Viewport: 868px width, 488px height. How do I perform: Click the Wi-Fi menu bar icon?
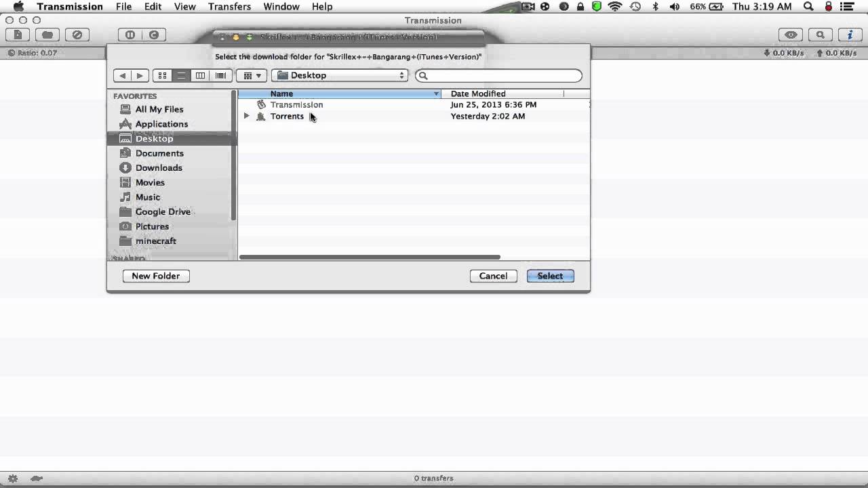(x=615, y=7)
